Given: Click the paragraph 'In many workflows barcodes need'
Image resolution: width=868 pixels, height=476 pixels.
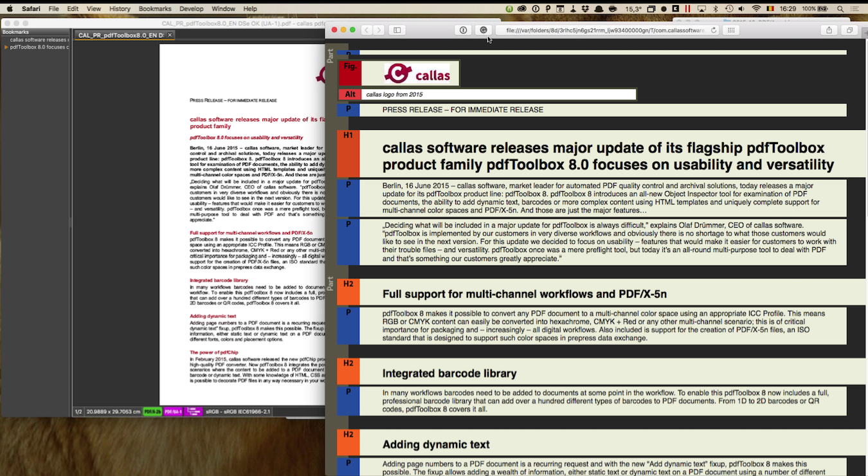Looking at the screenshot, I should [606, 401].
